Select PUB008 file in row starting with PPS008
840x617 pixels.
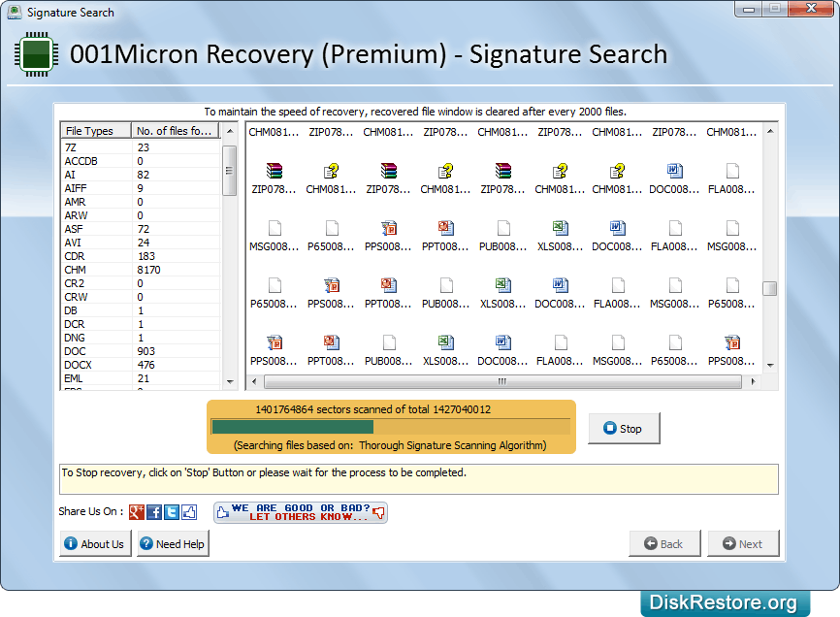(x=389, y=351)
